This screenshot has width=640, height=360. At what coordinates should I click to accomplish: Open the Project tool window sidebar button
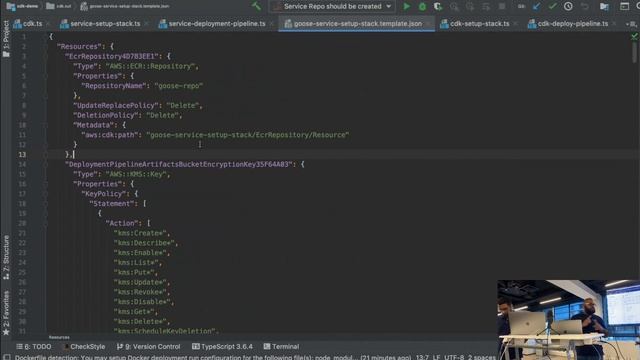6,39
